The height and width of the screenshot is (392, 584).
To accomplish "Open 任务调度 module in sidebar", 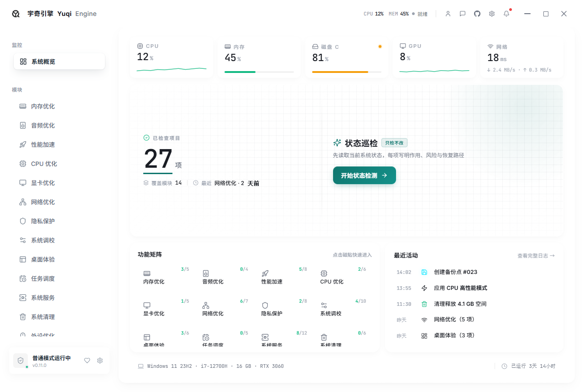I will click(59, 279).
